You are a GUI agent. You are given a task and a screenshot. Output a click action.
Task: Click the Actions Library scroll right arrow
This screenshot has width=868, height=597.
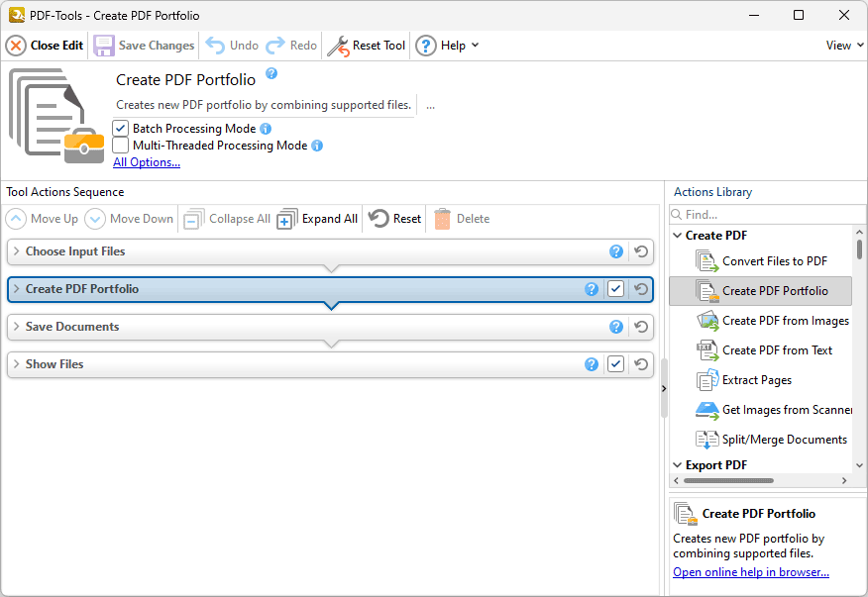click(844, 481)
